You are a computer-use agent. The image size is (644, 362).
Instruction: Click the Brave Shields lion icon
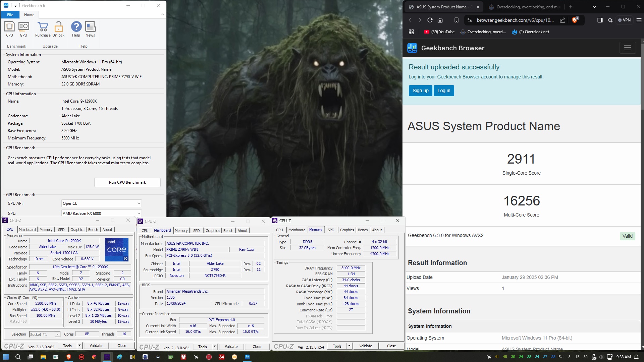(575, 20)
